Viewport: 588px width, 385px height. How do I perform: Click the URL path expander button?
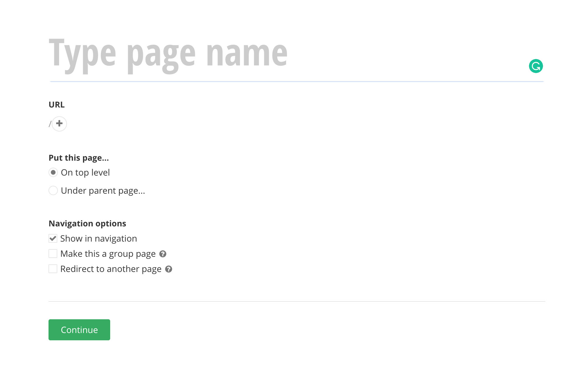tap(59, 124)
